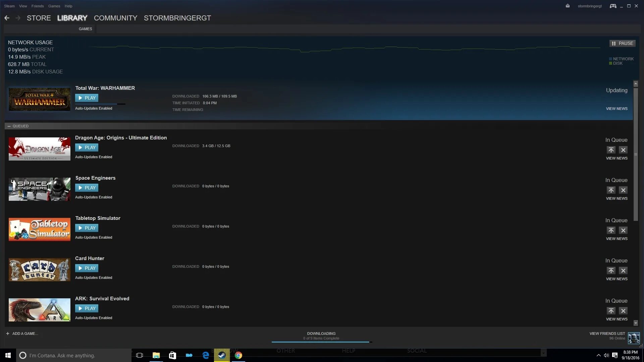
Task: Remove ARK: Survival Evolved from queue
Action: pos(623,311)
